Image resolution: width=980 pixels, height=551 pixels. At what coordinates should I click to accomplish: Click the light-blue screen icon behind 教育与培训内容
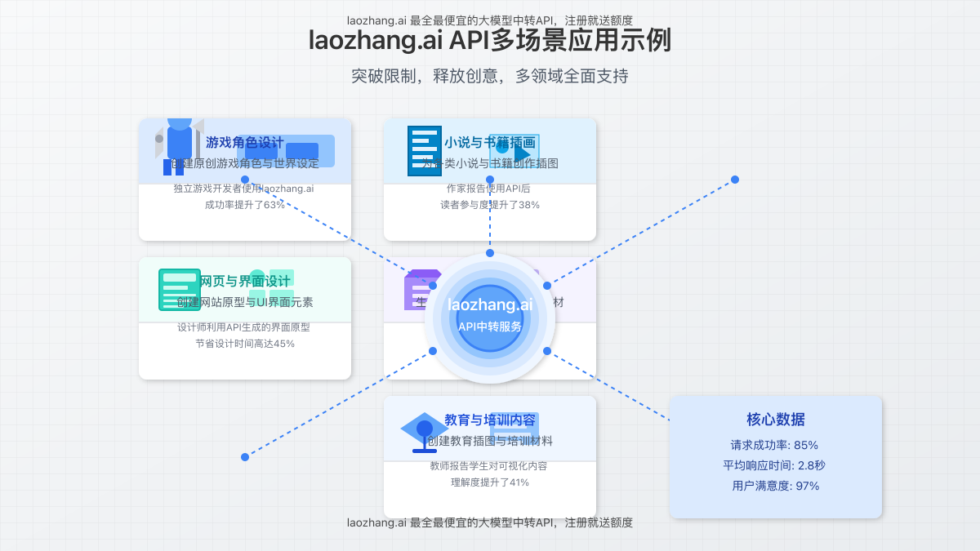click(x=514, y=430)
